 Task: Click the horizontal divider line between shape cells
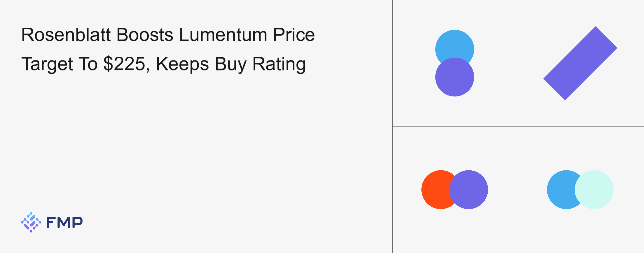point(455,127)
